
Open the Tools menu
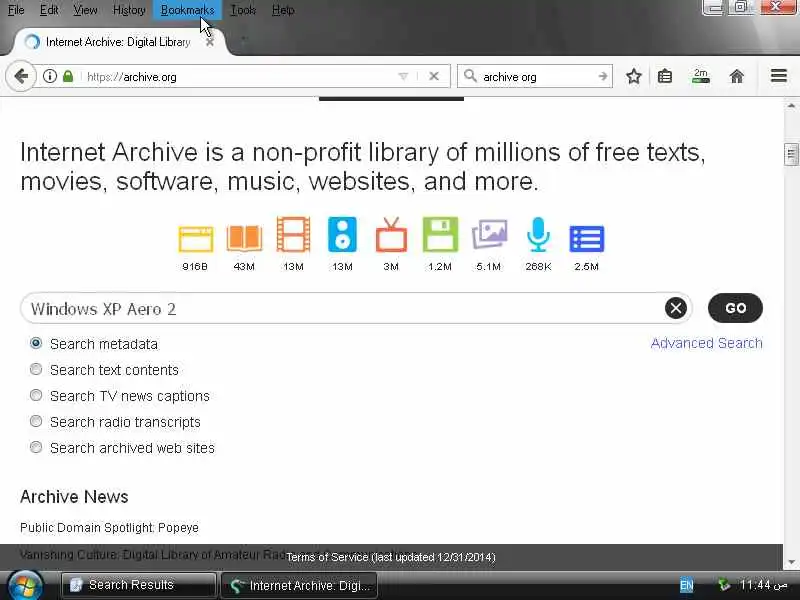[243, 10]
